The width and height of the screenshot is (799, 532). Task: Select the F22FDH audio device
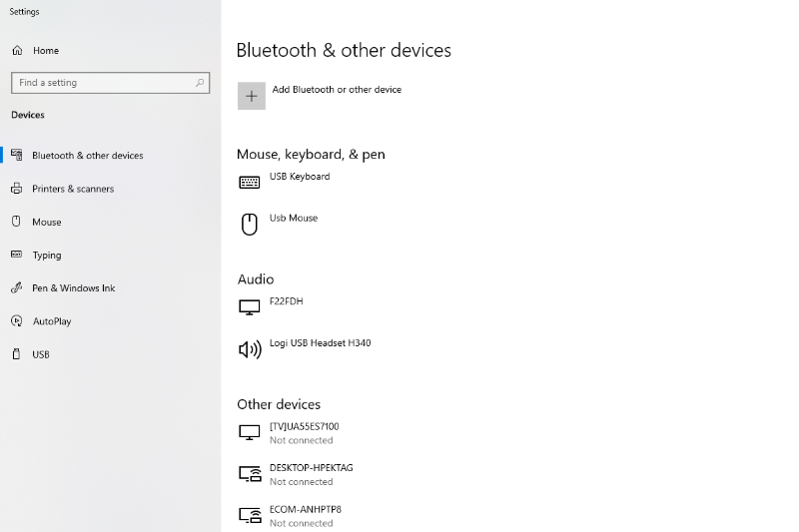coord(286,301)
